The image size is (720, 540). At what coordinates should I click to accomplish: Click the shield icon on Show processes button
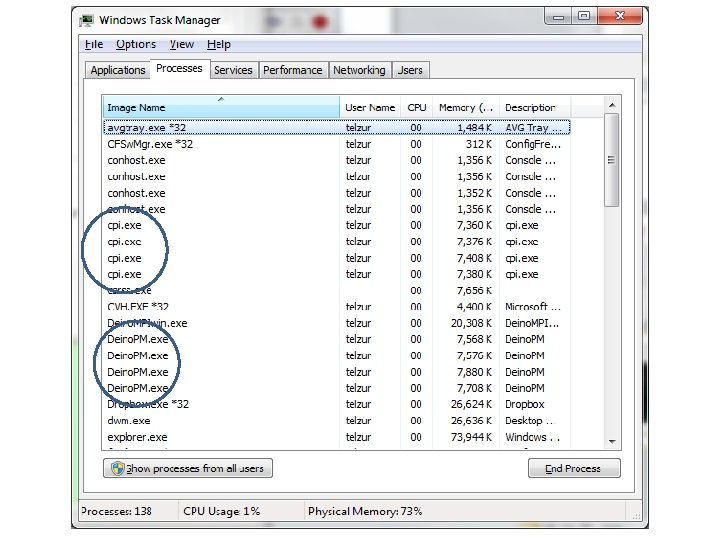(x=118, y=468)
